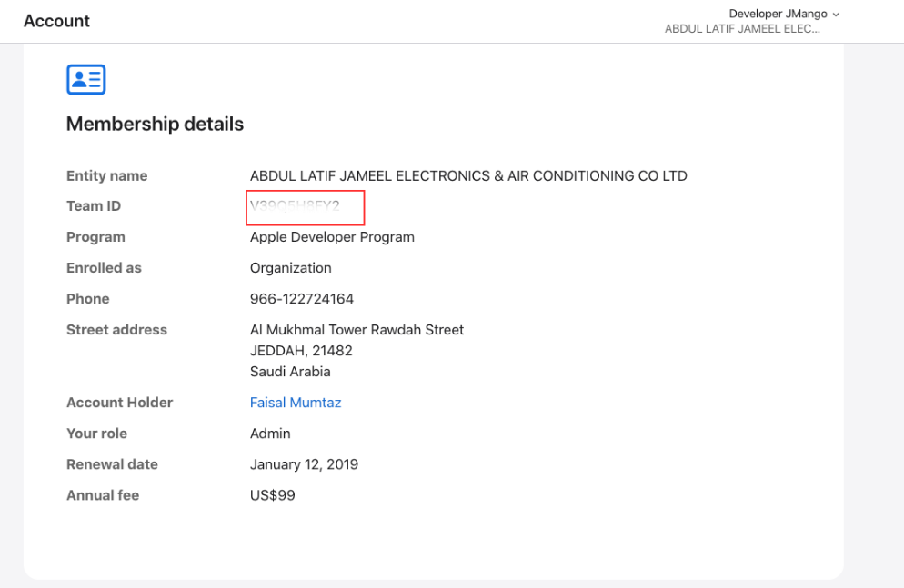Click the Apple Developer Program text
Image resolution: width=904 pixels, height=588 pixels.
[332, 237]
